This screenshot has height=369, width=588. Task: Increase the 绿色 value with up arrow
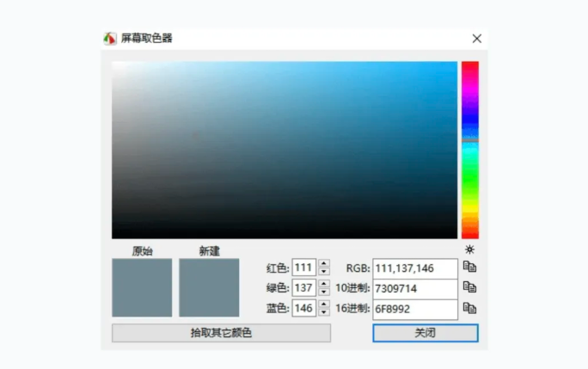coord(323,284)
